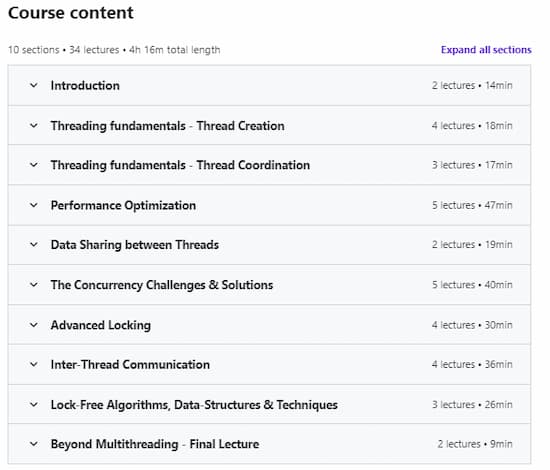Expand Concurrency Challenges & Solutions chevron
Screen dimensions: 550x470
point(34,285)
